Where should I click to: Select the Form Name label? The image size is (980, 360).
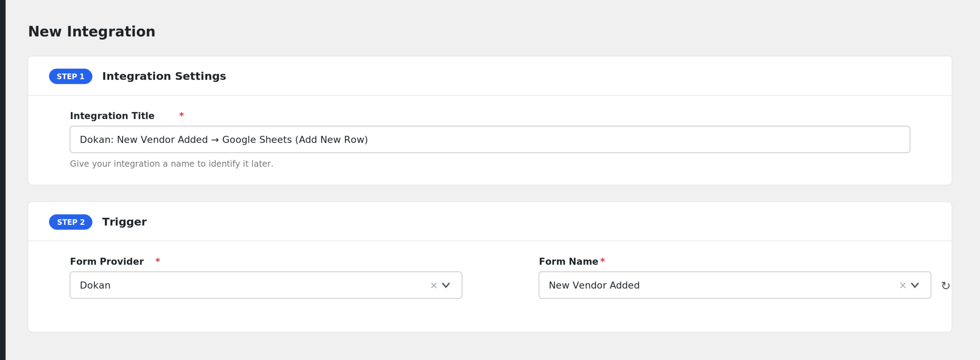568,261
